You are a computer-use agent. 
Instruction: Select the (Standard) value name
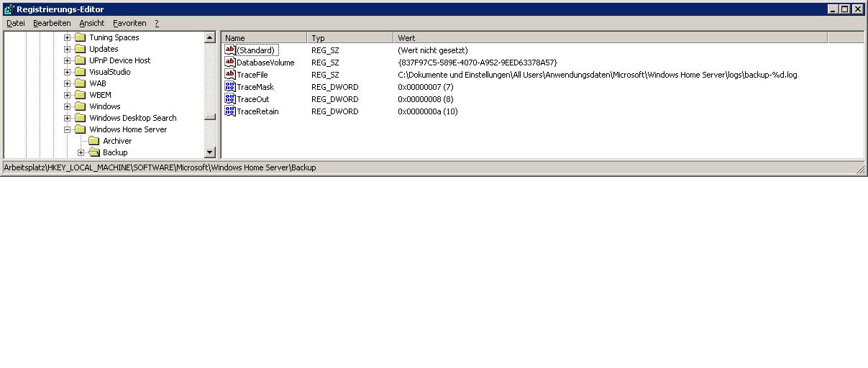(x=257, y=50)
